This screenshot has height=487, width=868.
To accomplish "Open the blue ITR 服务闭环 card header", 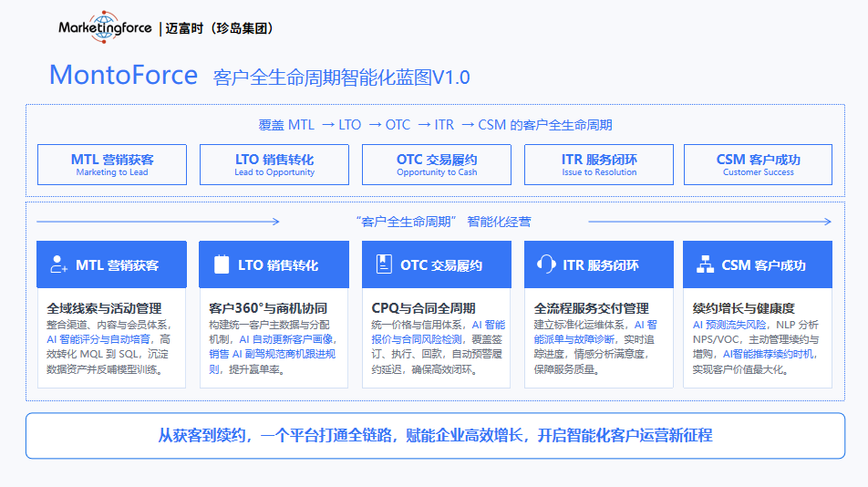I will point(599,264).
